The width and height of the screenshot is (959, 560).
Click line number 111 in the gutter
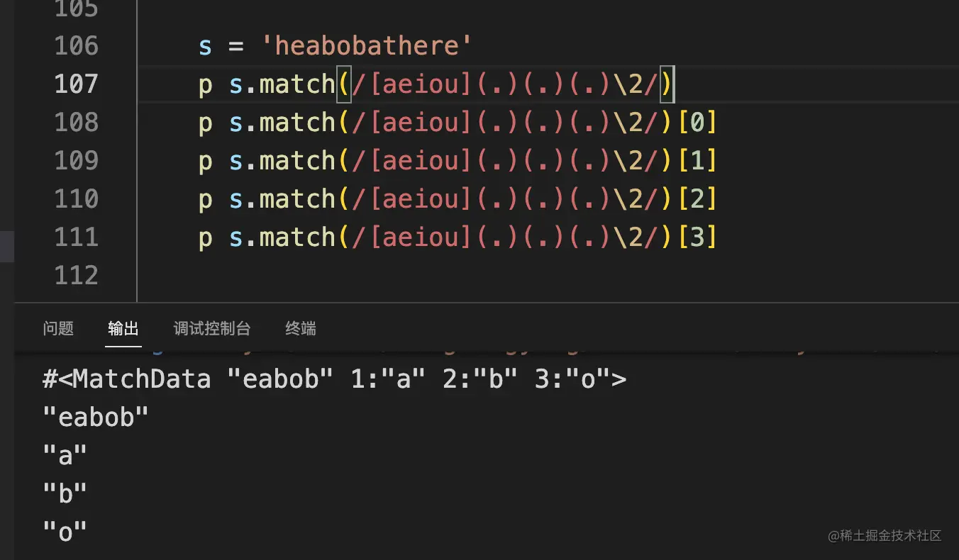[x=76, y=237]
